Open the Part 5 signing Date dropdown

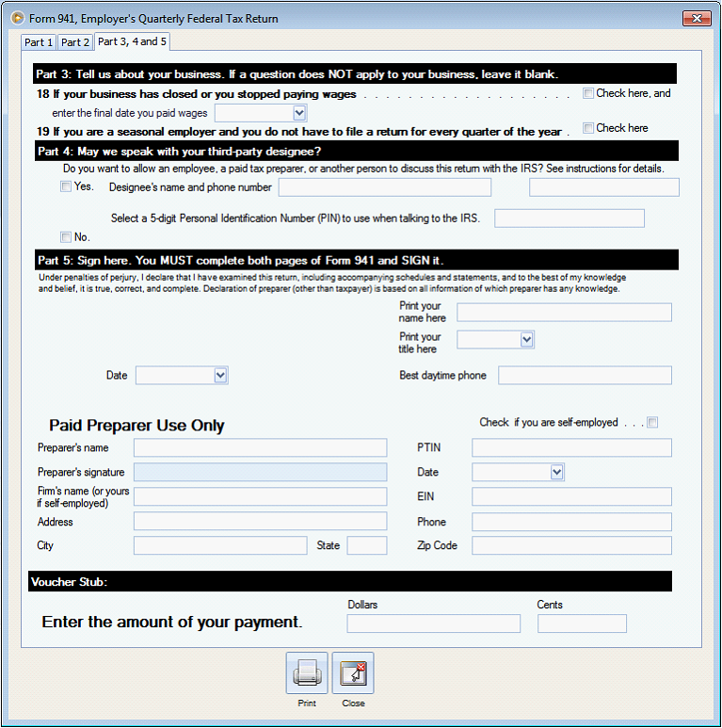click(220, 376)
